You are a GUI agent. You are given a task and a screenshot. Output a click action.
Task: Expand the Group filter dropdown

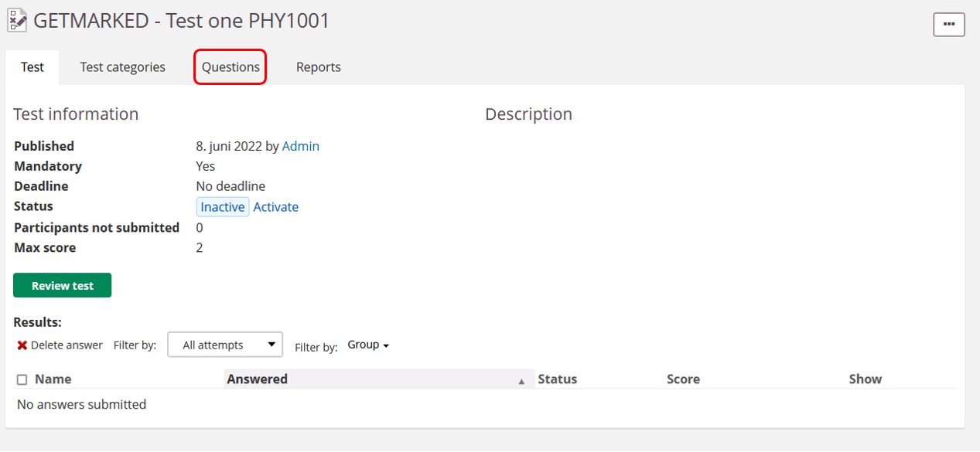[x=368, y=345]
